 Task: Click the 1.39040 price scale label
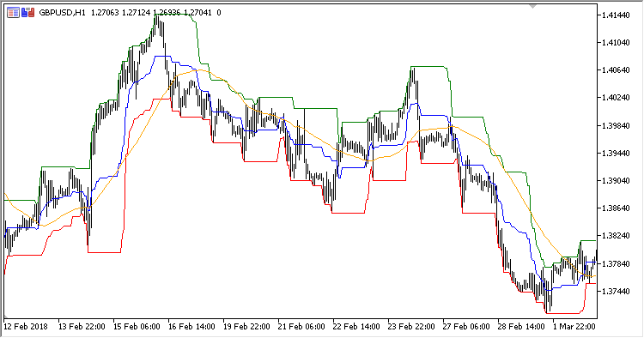point(616,181)
